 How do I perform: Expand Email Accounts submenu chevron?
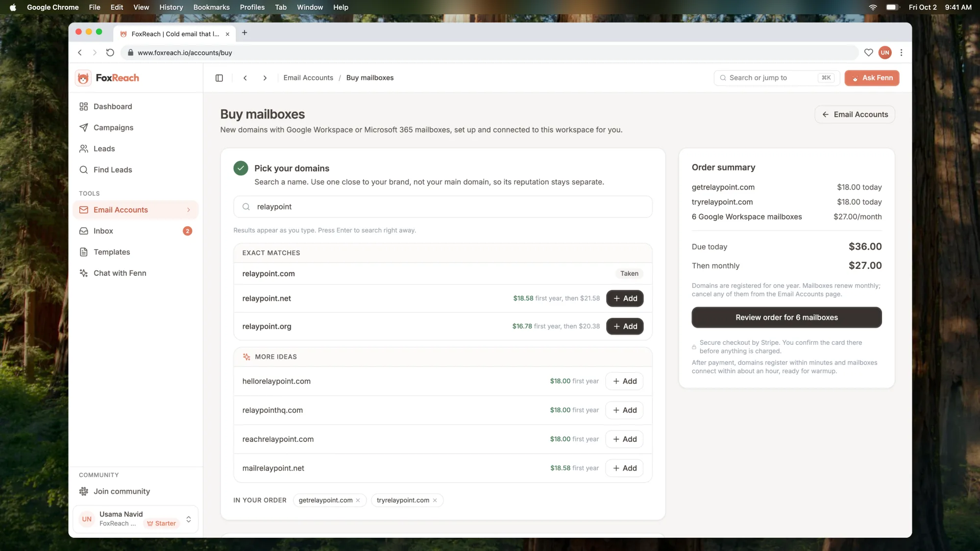(189, 210)
